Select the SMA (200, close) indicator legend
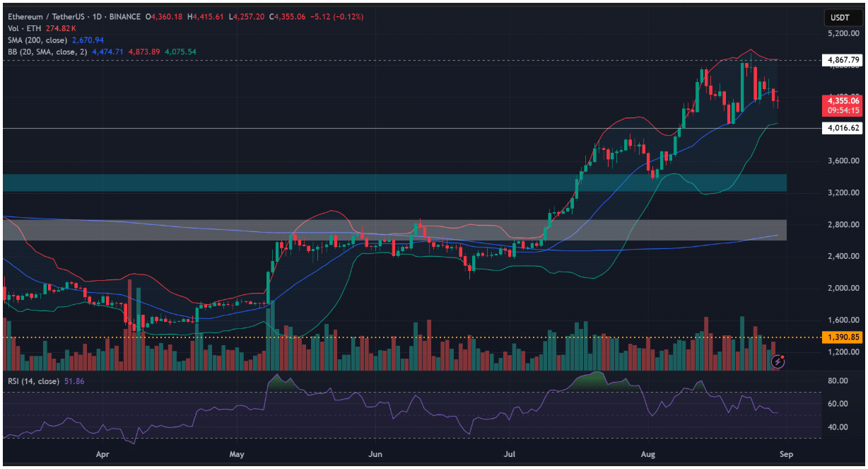Screen dimensions: 868x469 click(37, 40)
